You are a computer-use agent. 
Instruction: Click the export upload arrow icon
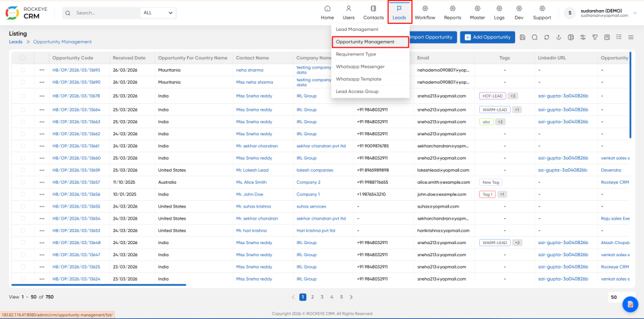(558, 37)
